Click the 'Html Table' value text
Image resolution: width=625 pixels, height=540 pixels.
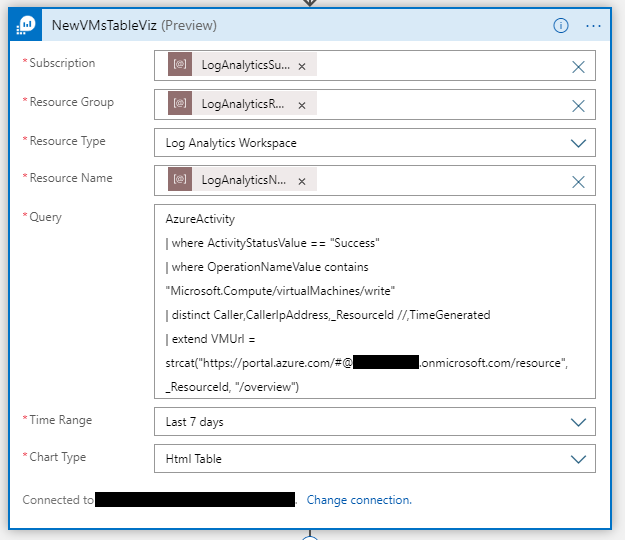tap(193, 459)
